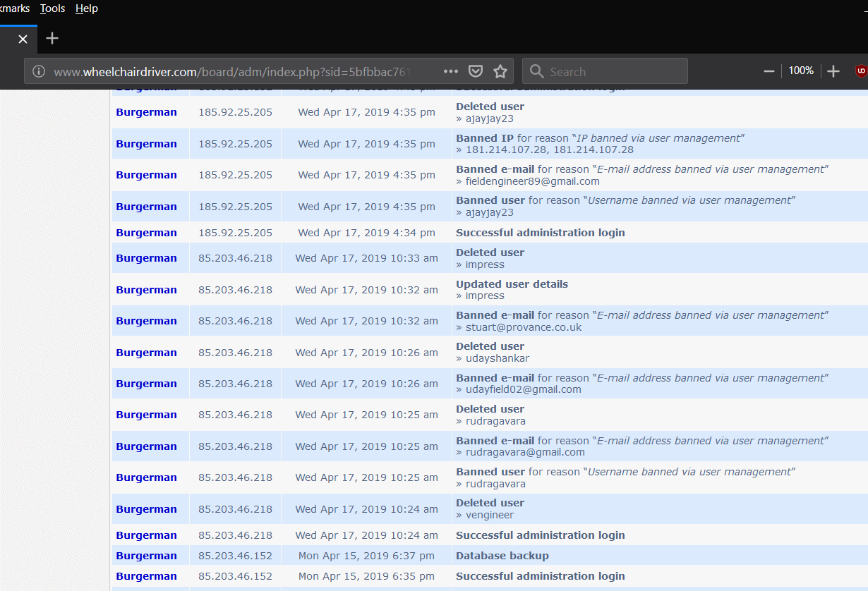Open Burgerman link in Updated user details row
The width and height of the screenshot is (868, 591).
(x=146, y=290)
